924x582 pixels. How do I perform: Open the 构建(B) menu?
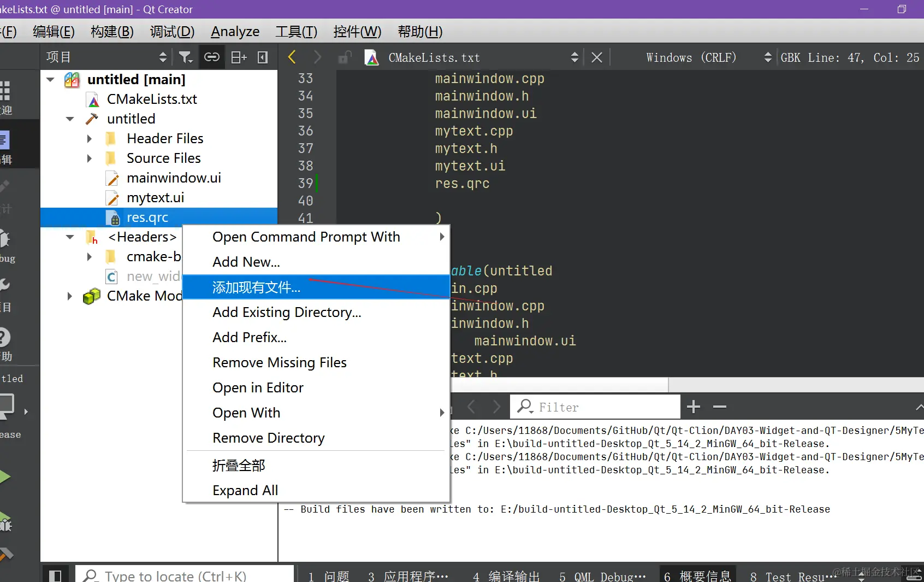(x=112, y=32)
